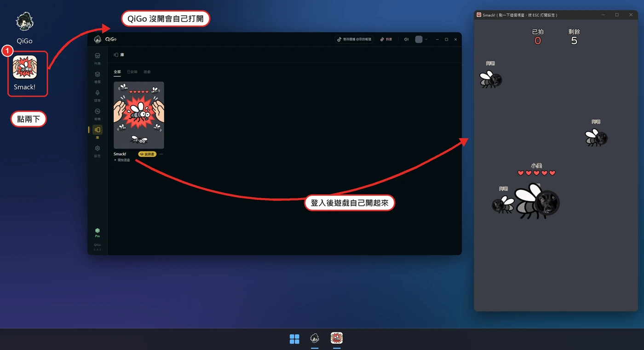Viewport: 644px width, 350px height.
Task: Open 設定 settings in QiGo sidebar
Action: point(98,151)
